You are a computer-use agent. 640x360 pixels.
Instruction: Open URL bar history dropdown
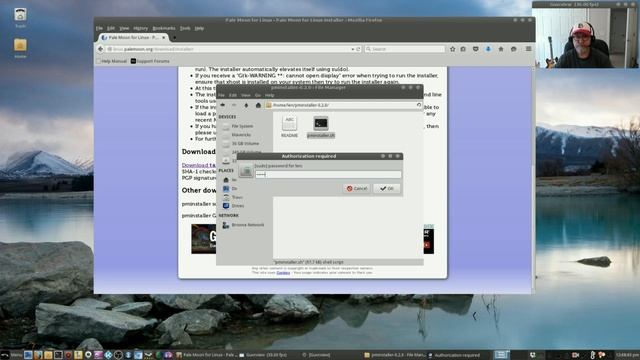353,49
